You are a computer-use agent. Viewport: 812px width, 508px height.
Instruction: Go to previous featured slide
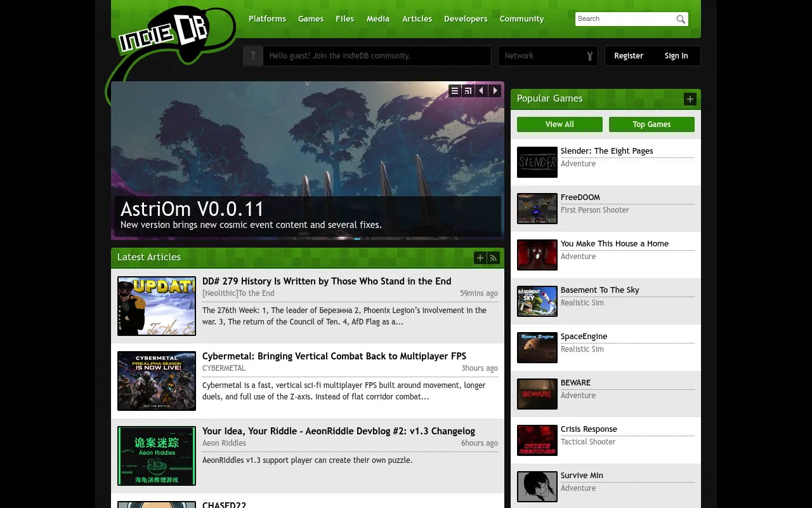(481, 91)
